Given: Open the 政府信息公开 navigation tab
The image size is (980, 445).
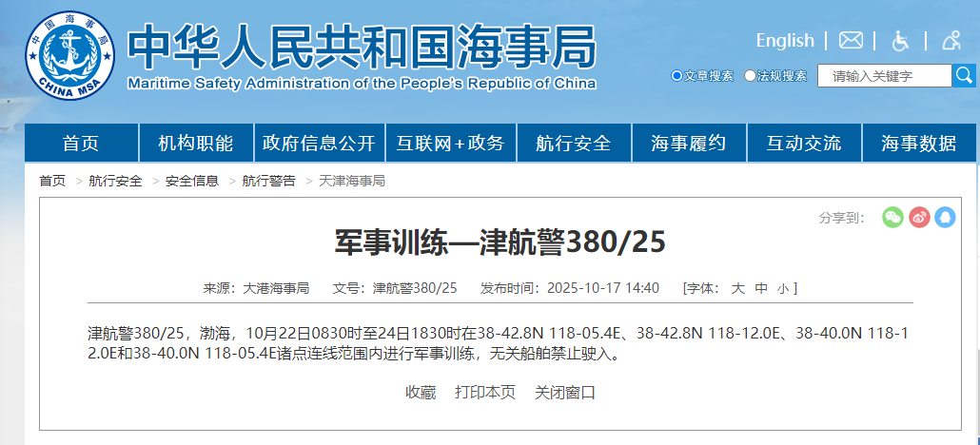Looking at the screenshot, I should click(319, 144).
